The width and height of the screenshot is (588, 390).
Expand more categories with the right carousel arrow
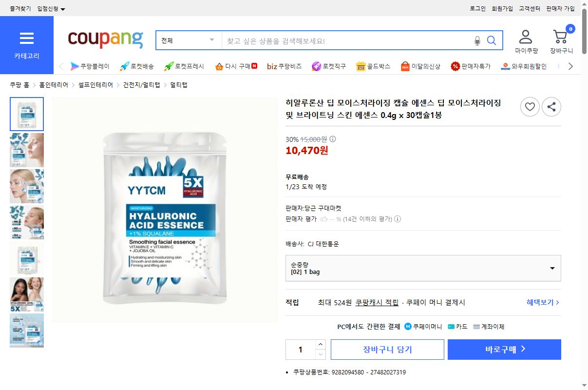point(570,65)
